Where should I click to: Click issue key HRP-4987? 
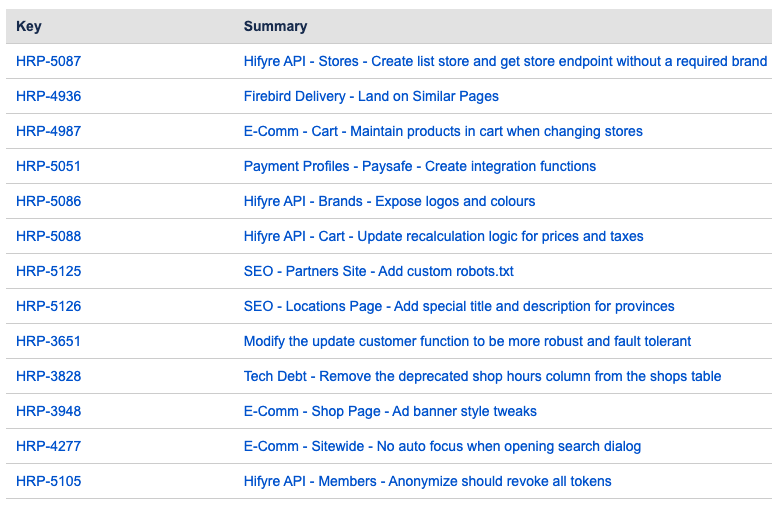(49, 131)
